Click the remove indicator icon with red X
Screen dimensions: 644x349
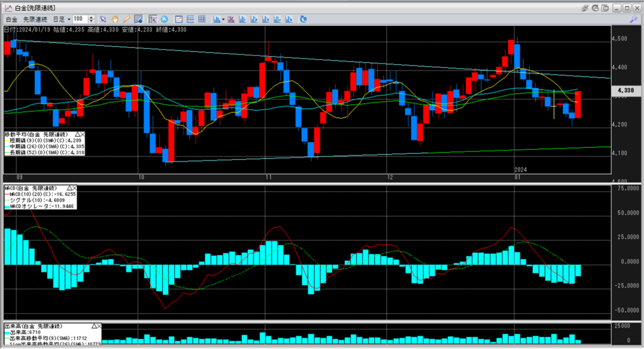(231, 19)
